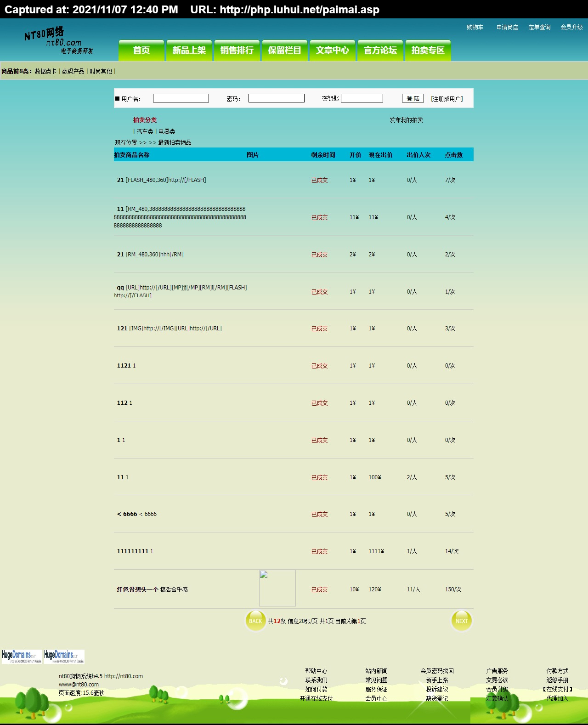Open the 保留栏目 navigation tab
588x725 pixels.
point(285,51)
